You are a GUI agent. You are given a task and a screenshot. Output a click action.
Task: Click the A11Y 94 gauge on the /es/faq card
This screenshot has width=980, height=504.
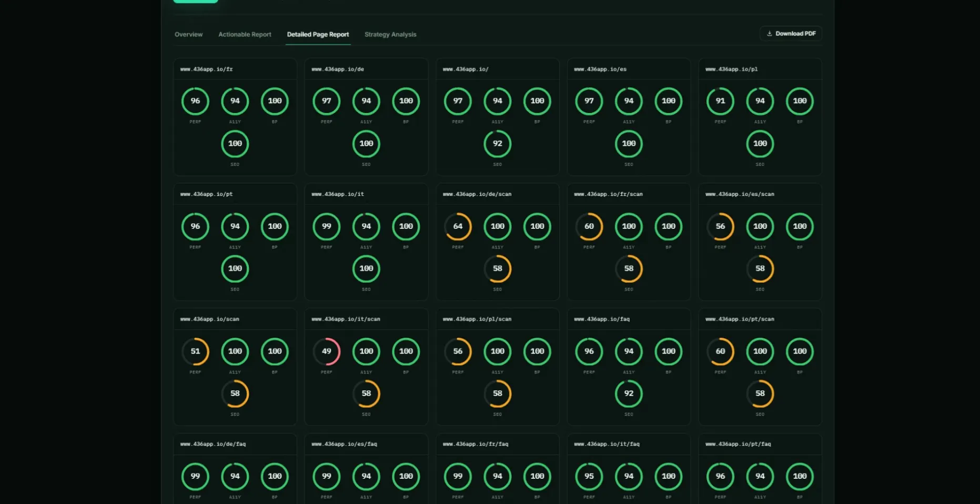point(366,476)
